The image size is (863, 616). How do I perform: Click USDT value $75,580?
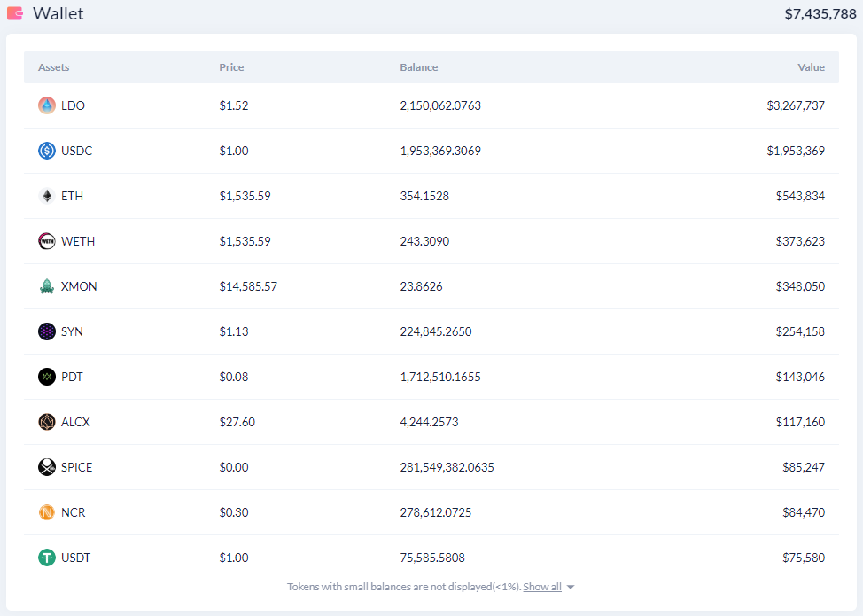tap(804, 558)
